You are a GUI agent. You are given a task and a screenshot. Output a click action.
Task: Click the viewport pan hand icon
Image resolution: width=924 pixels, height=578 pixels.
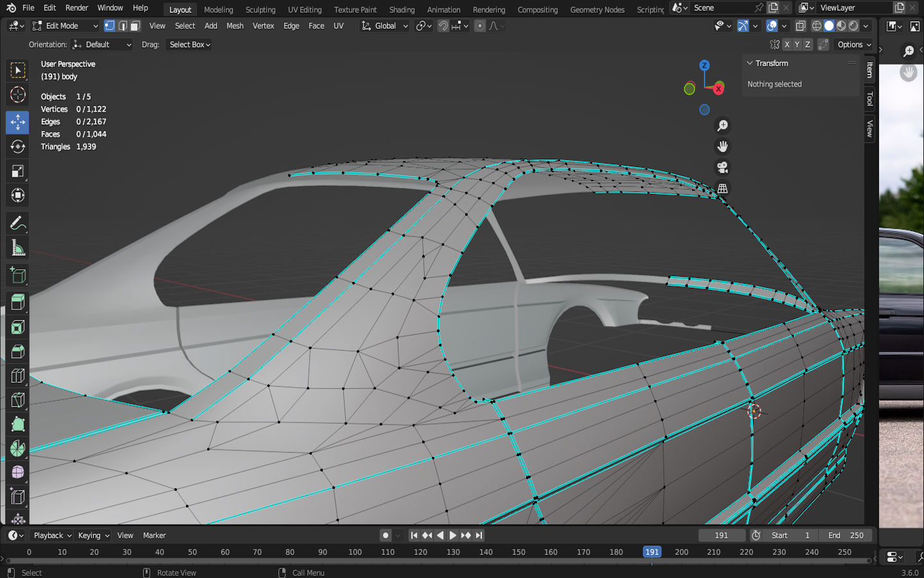coord(723,146)
